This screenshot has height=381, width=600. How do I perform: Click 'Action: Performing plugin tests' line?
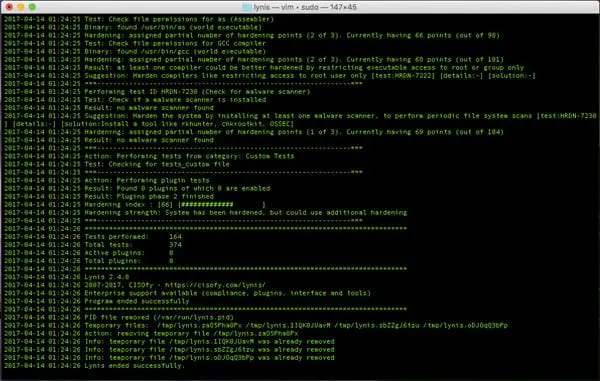tap(107, 180)
